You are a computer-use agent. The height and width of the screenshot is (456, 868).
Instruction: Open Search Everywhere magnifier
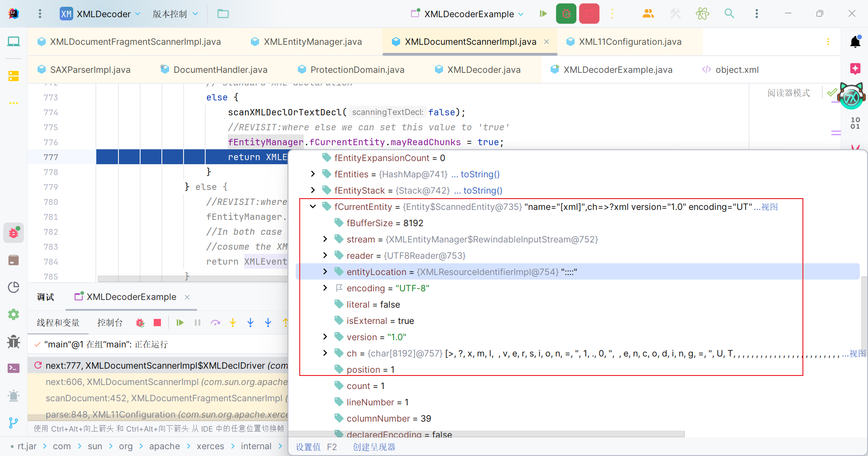[729, 14]
